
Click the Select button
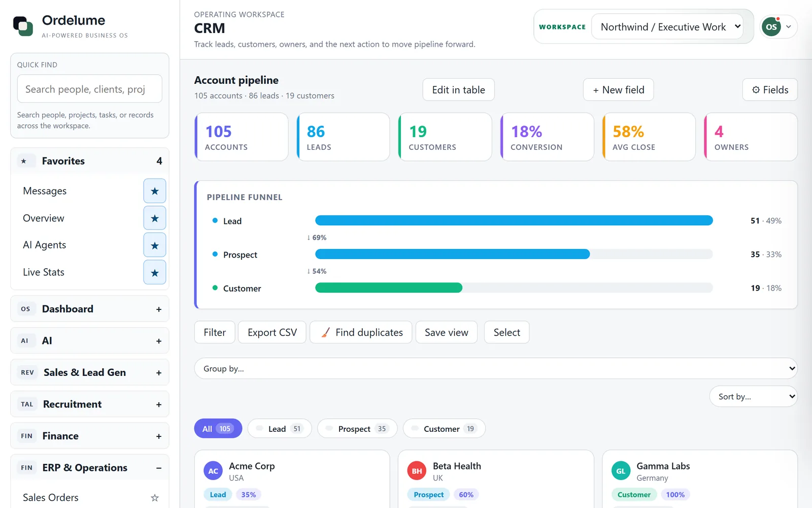[x=506, y=332]
